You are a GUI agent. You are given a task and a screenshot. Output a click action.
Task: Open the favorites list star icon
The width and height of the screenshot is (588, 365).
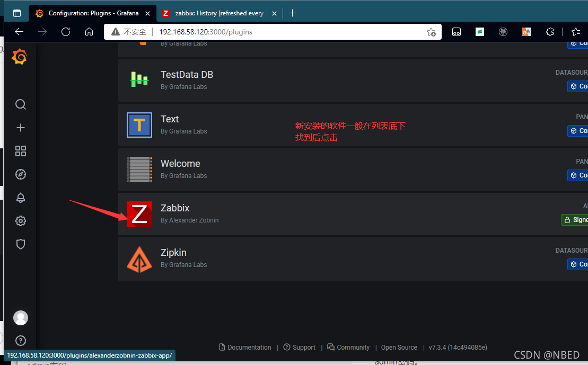click(x=576, y=32)
